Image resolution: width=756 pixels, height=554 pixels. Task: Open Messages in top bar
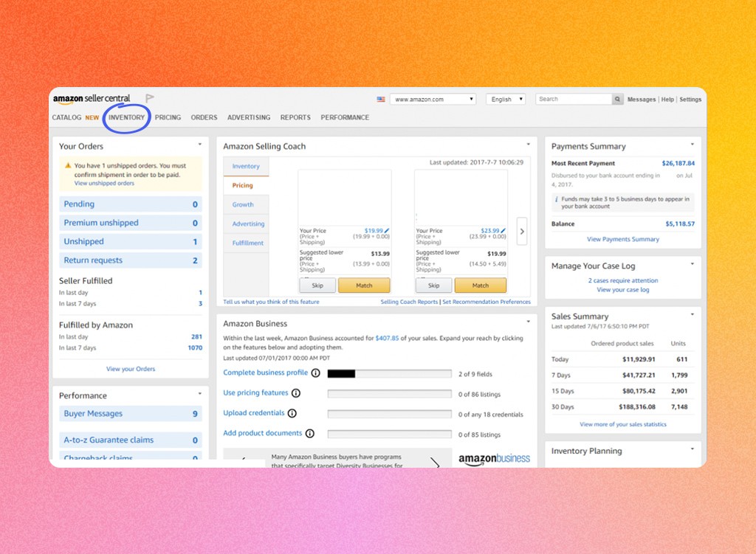(x=642, y=100)
